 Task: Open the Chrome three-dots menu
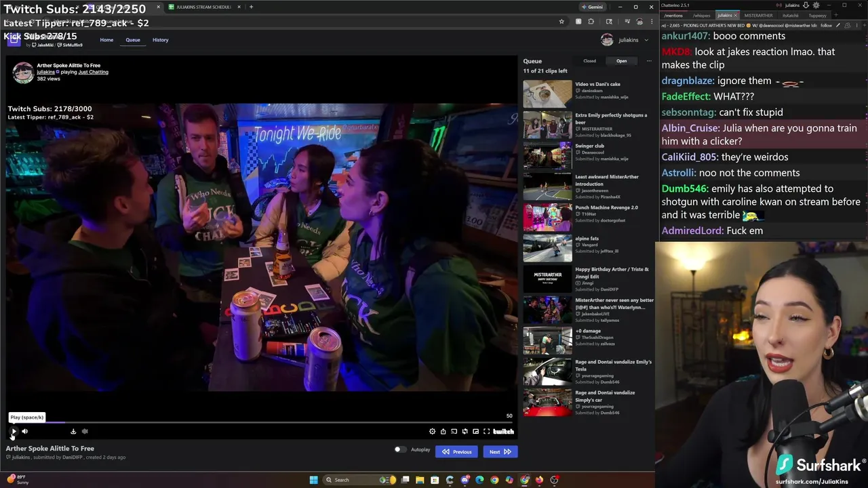650,22
